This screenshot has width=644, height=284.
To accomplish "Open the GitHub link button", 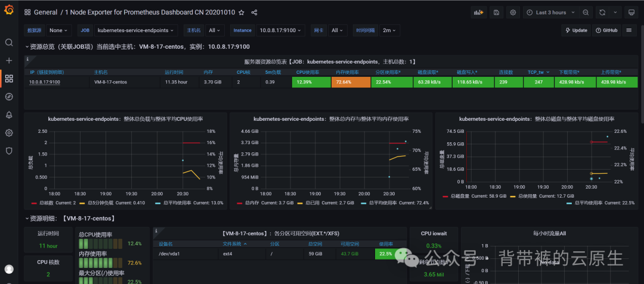I will point(606,30).
